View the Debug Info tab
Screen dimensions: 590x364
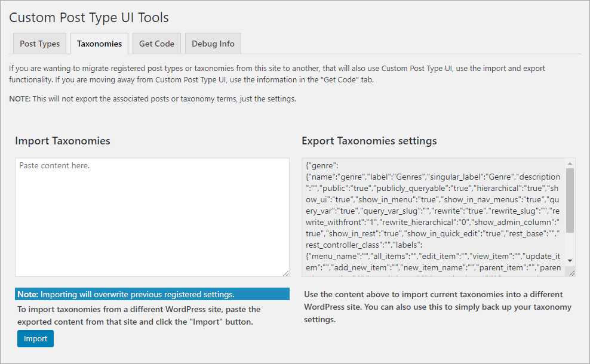213,43
